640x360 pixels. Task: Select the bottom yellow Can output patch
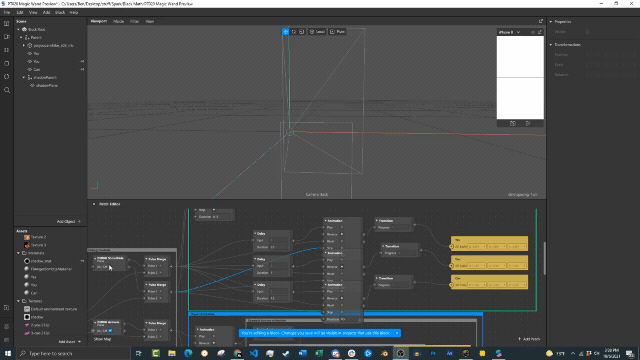489,282
